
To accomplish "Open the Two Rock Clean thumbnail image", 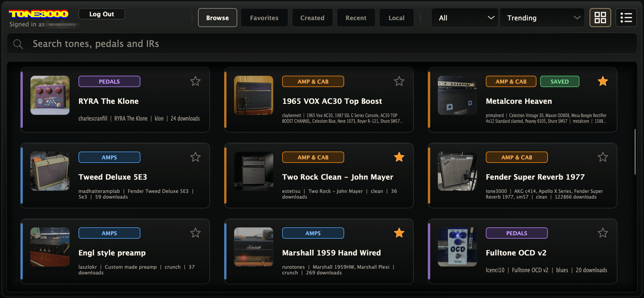I will (254, 171).
